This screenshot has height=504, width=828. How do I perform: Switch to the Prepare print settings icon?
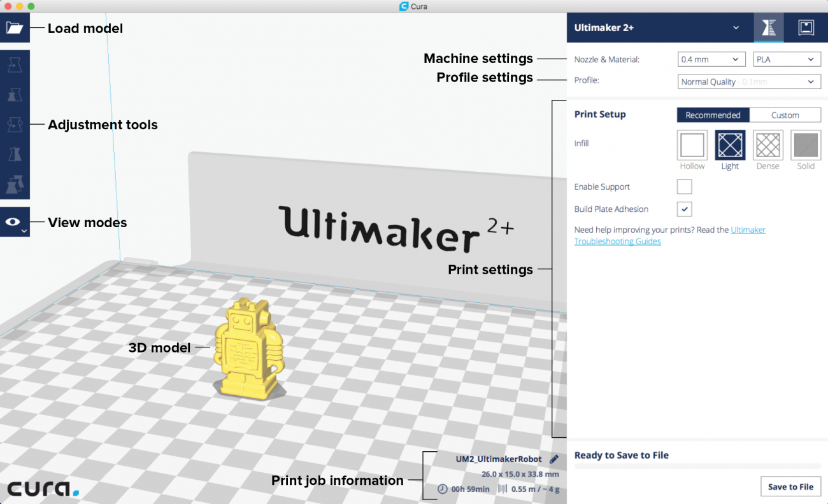(x=769, y=27)
